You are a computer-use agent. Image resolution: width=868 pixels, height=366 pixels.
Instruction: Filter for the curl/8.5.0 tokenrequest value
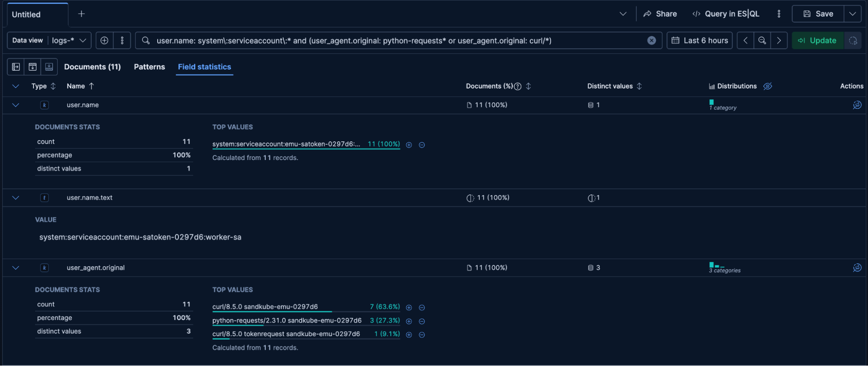409,335
